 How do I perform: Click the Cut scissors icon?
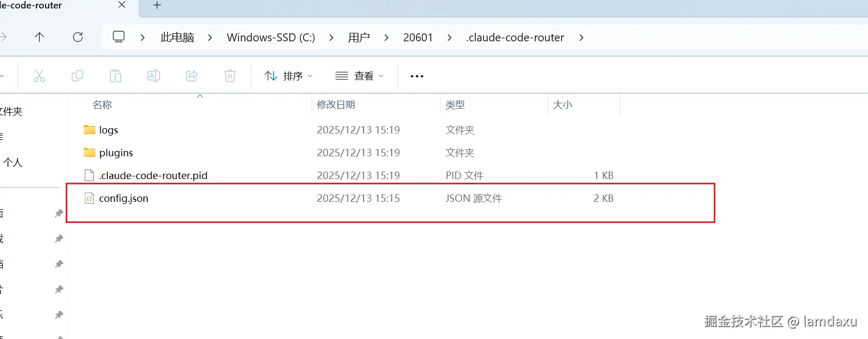click(39, 76)
